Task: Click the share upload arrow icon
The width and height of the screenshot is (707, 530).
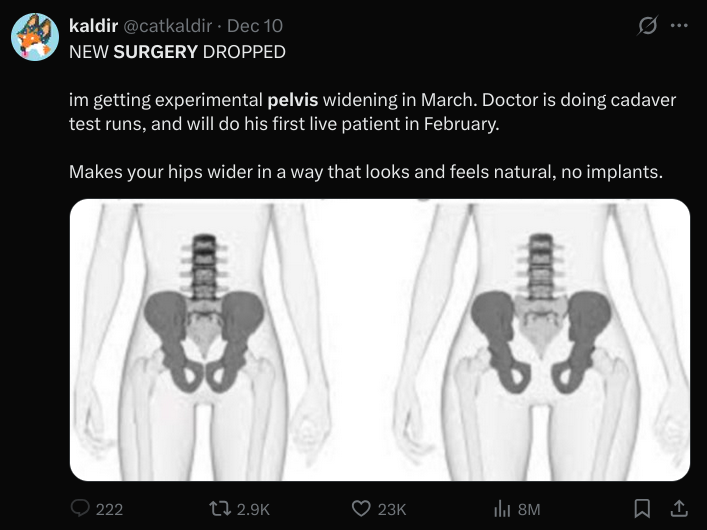Action: tap(677, 509)
